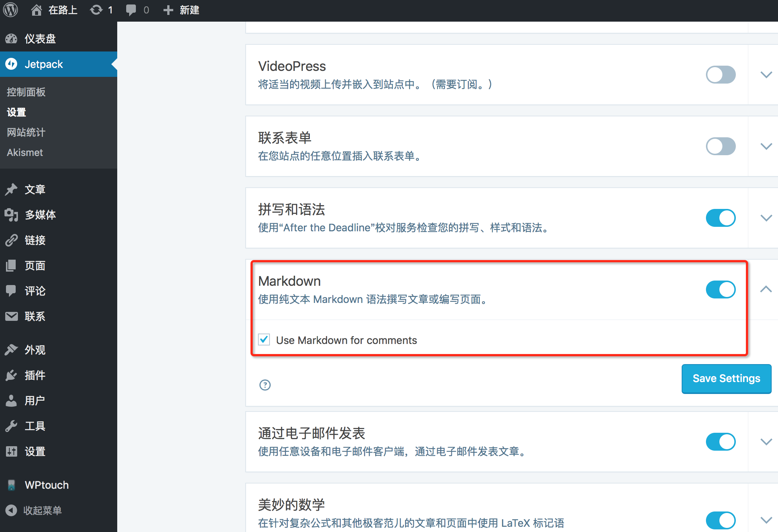This screenshot has width=778, height=532.
Task: Open Akismet in Jetpack submenu
Action: [25, 152]
